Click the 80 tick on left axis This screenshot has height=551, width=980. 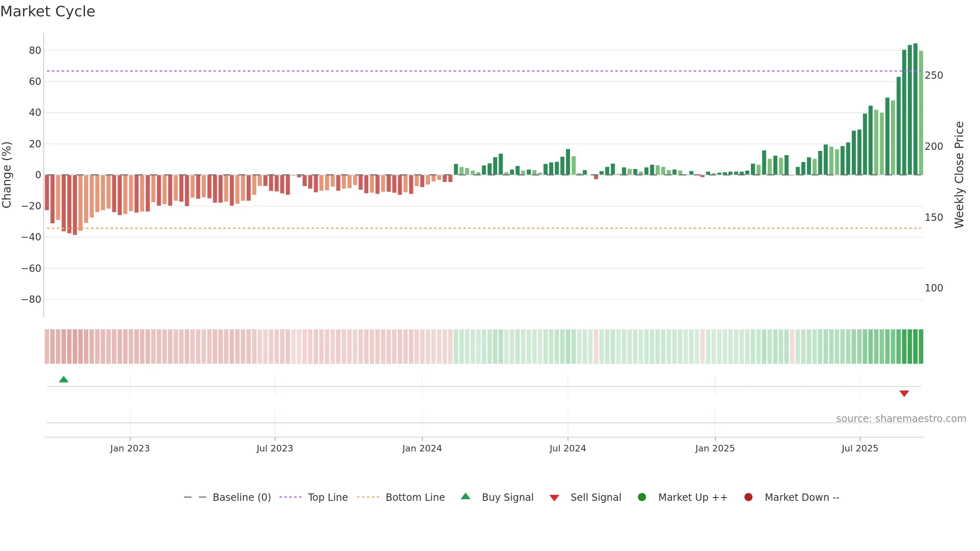(x=35, y=51)
